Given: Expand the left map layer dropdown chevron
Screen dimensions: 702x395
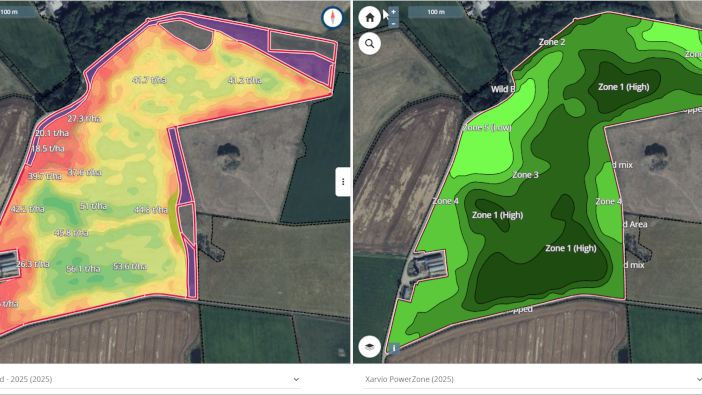Looking at the screenshot, I should click(296, 379).
